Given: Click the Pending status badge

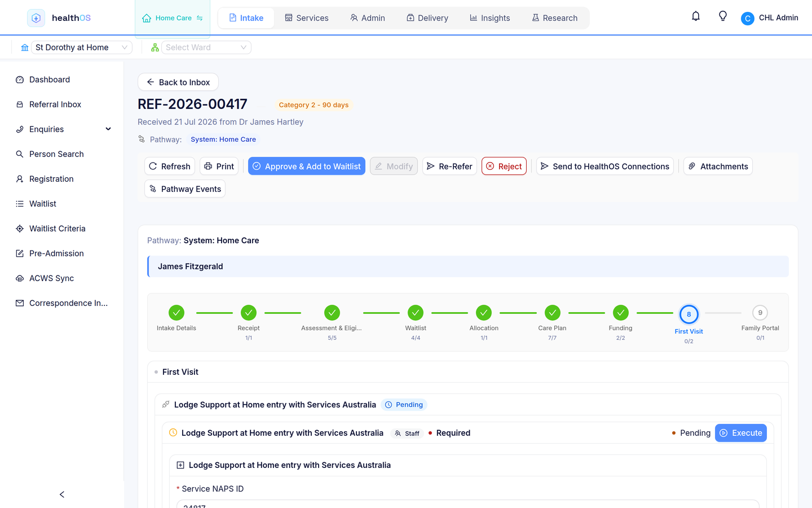Looking at the screenshot, I should pyautogui.click(x=404, y=405).
